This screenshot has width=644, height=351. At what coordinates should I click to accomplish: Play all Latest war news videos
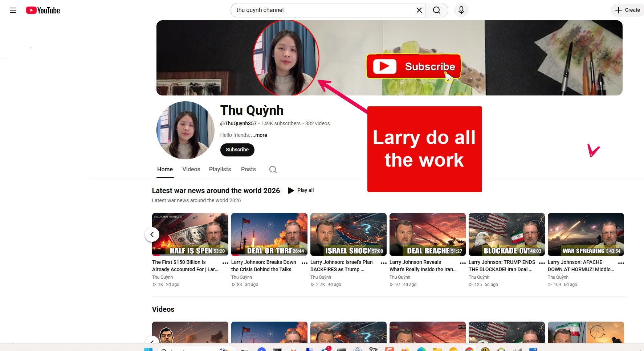pos(301,190)
